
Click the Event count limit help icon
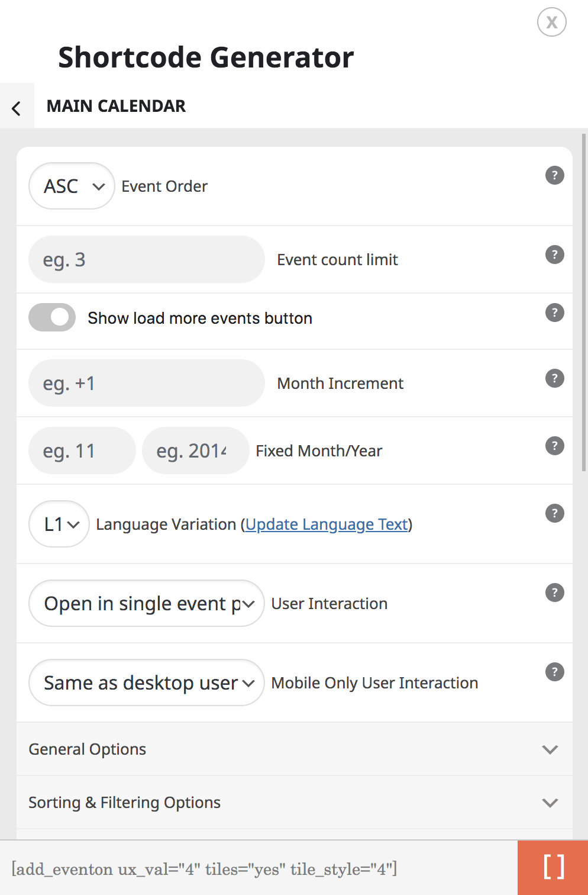[554, 255]
